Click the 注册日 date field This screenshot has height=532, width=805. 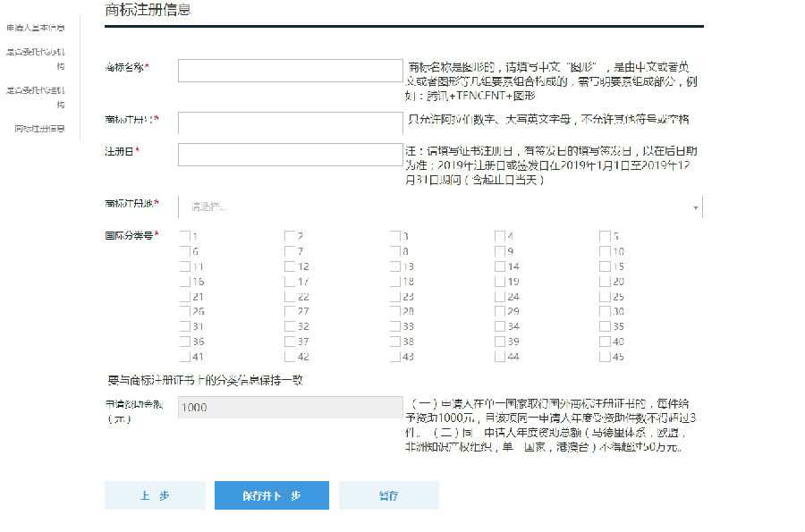click(290, 154)
